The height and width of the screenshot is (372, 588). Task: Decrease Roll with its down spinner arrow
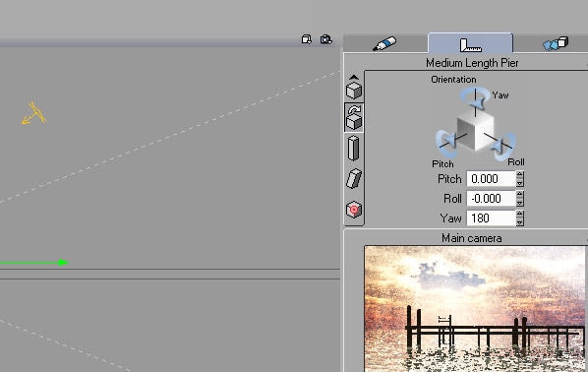click(520, 203)
